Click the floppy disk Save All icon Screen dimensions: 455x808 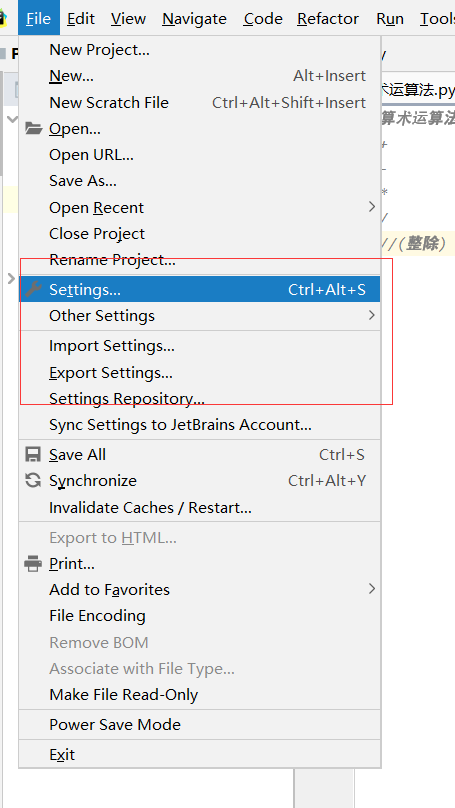pos(33,454)
